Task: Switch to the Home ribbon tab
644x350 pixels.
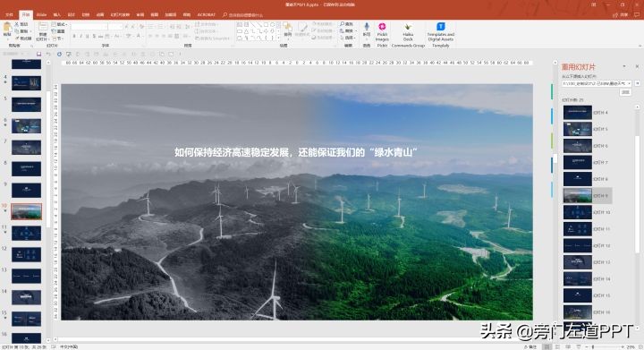Action: 26,15
